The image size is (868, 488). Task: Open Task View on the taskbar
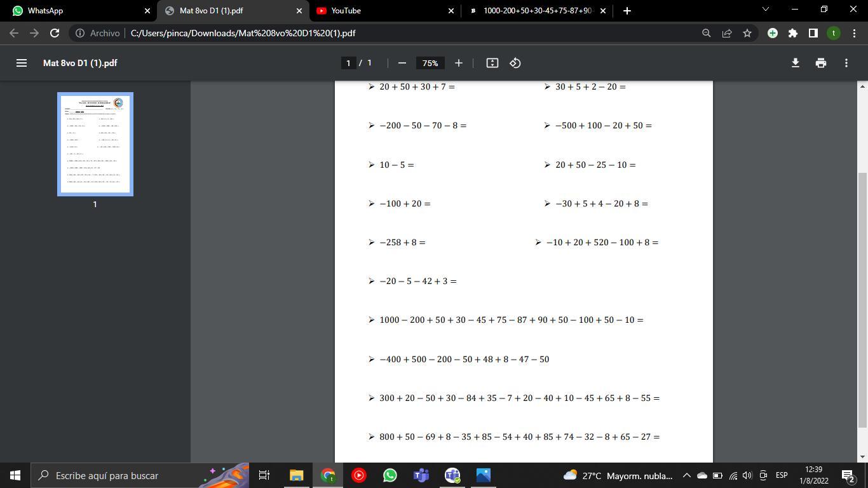264,475
